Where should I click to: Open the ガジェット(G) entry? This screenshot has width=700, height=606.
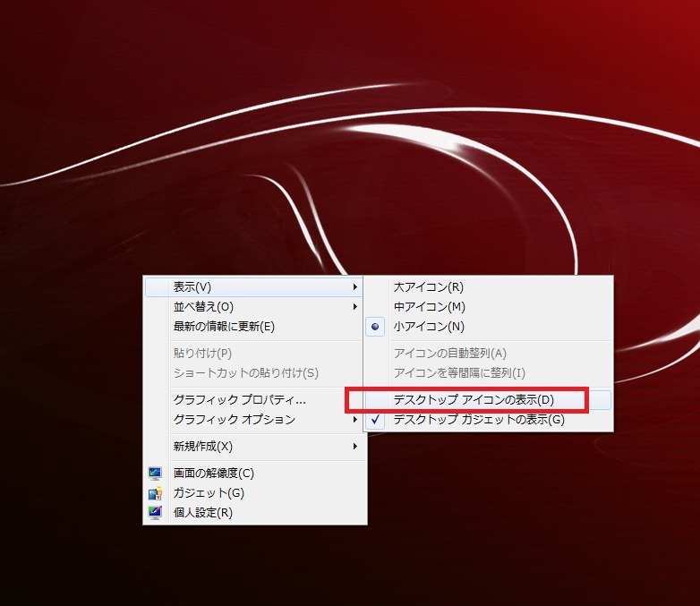click(254, 492)
